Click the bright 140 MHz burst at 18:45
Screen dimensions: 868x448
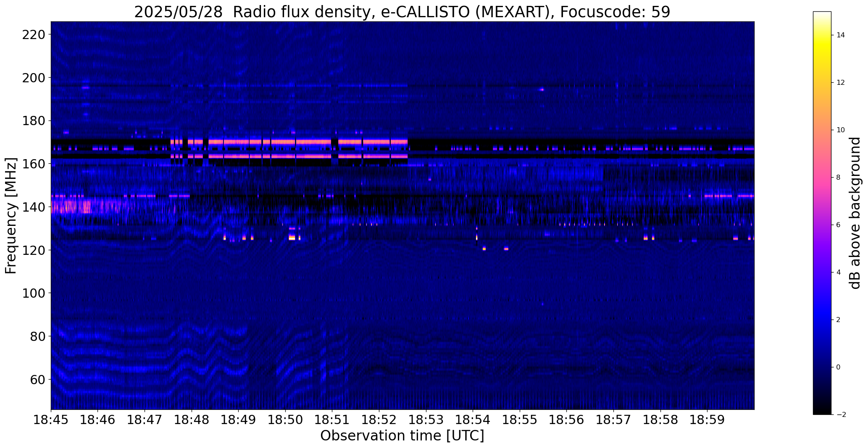pyautogui.click(x=71, y=207)
